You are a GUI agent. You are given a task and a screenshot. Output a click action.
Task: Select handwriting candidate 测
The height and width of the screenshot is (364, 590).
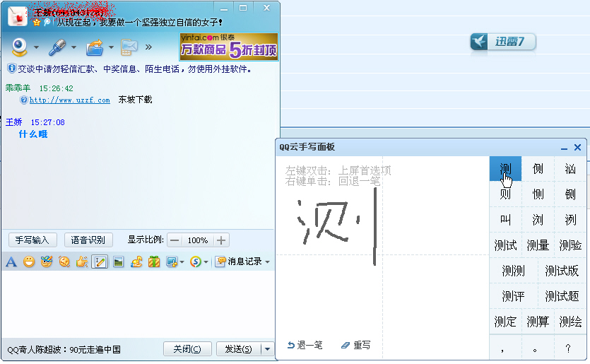pos(505,169)
